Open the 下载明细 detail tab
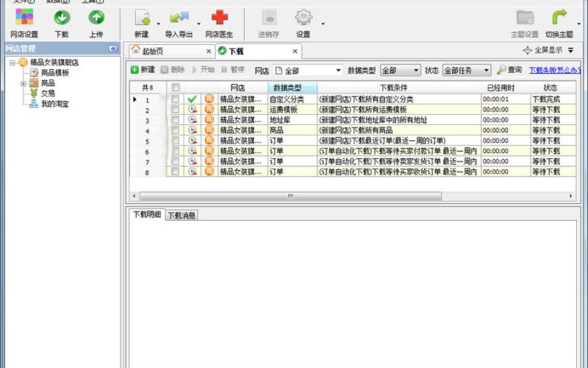 click(x=147, y=214)
